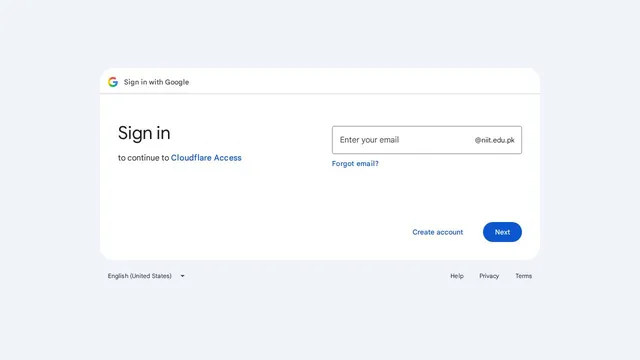Click the Sign in with Google header text
The image size is (640, 360).
click(156, 82)
